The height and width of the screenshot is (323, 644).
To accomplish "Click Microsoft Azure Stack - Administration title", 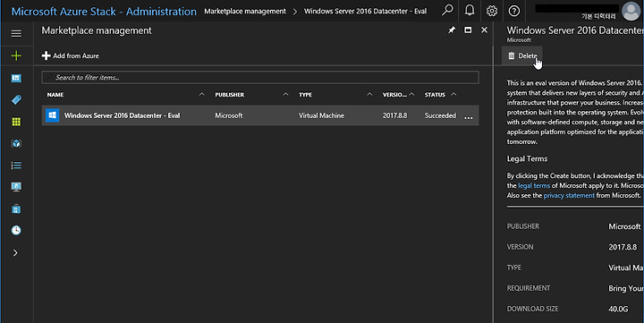I will 104,11.
